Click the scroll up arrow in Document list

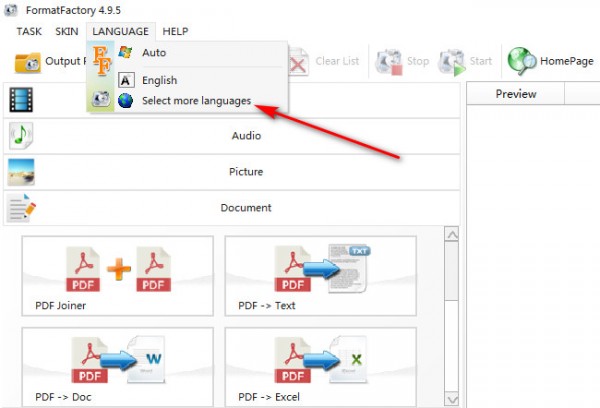click(452, 234)
